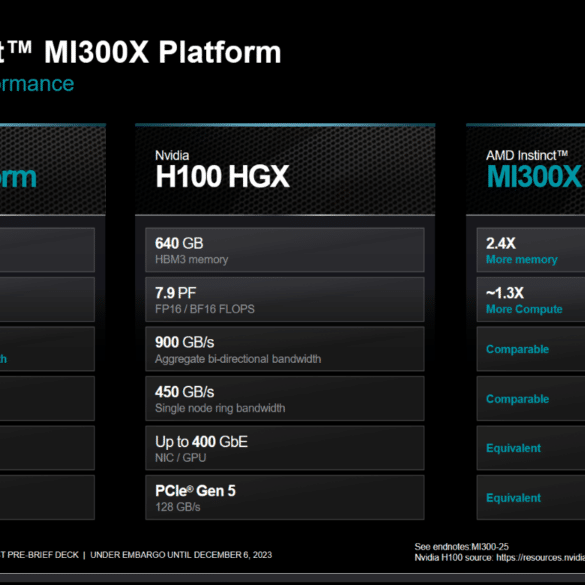The width and height of the screenshot is (585, 585).
Task: Click the "More memory" label
Action: (522, 259)
